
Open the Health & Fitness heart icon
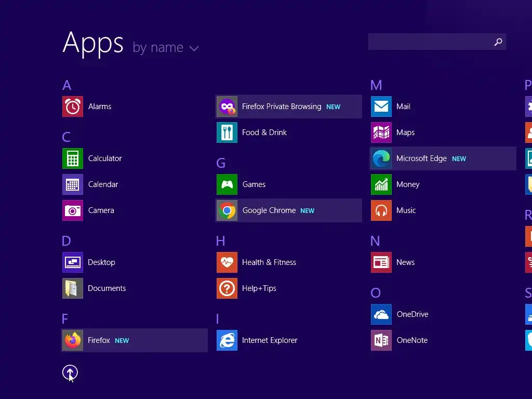tap(227, 262)
